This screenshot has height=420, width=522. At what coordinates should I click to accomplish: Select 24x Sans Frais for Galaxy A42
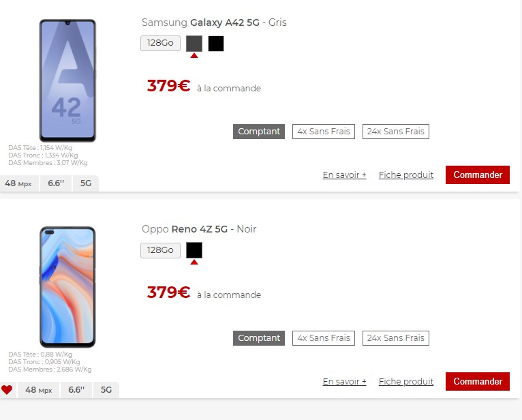pos(395,132)
